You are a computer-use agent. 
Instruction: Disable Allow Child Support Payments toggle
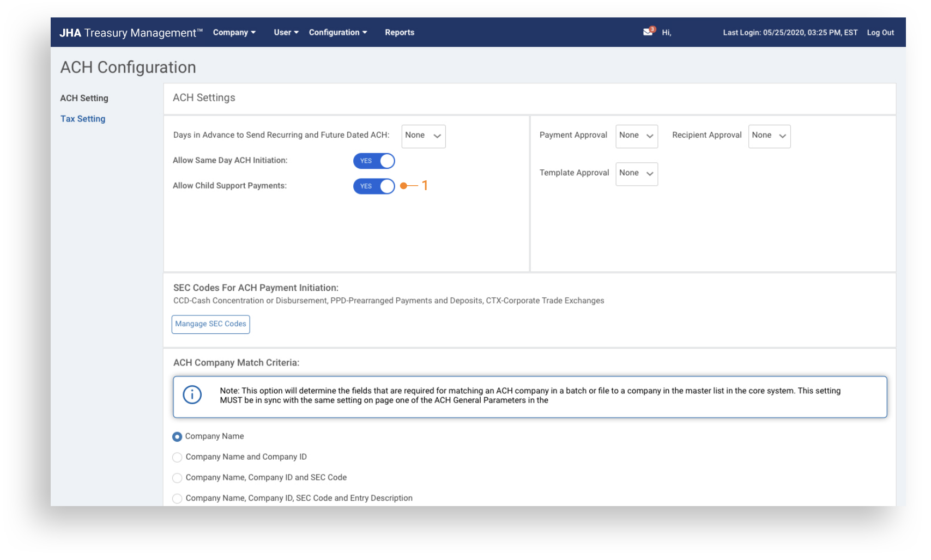[374, 186]
